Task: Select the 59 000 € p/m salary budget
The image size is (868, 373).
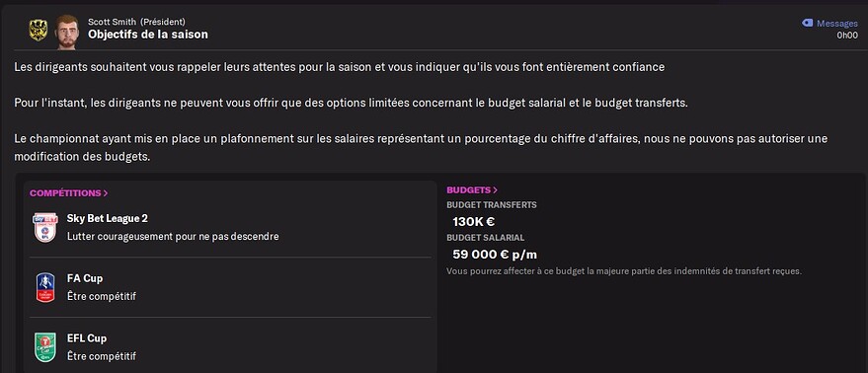Action: click(x=495, y=255)
